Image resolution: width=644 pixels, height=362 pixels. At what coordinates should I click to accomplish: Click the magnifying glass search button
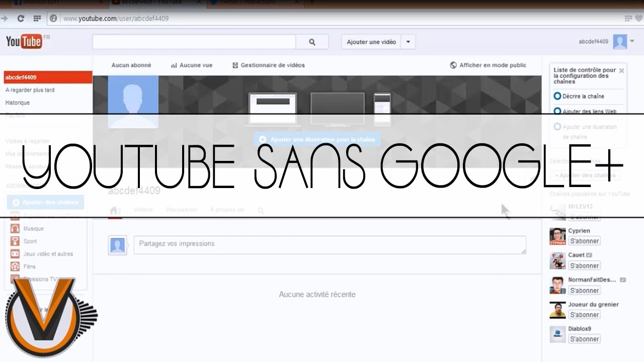312,42
